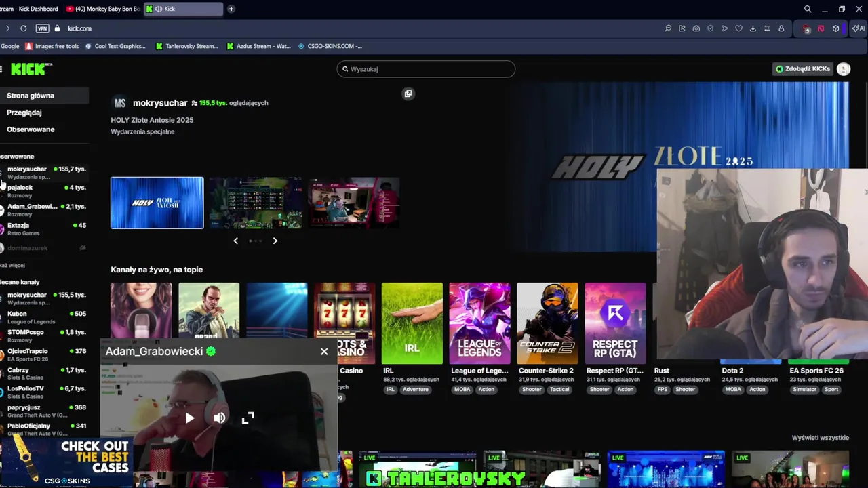The height and width of the screenshot is (488, 868).
Task: Click the Tactical tag under Counter-Strike 2
Action: click(559, 390)
